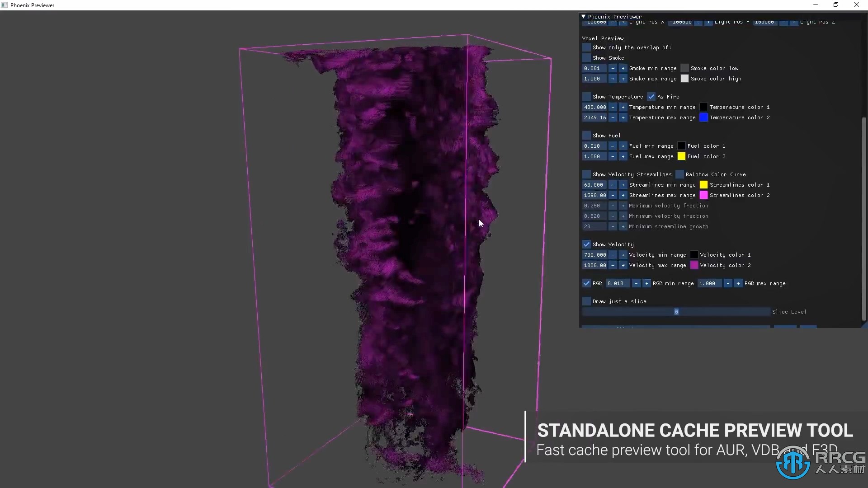Click the Phoenix Previewer window title icon
The image size is (868, 488).
coord(5,5)
